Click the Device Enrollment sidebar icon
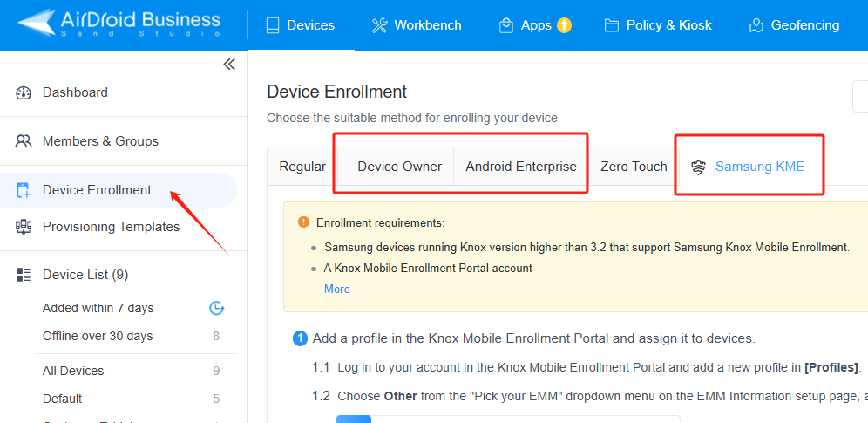This screenshot has height=423, width=868. 24,190
